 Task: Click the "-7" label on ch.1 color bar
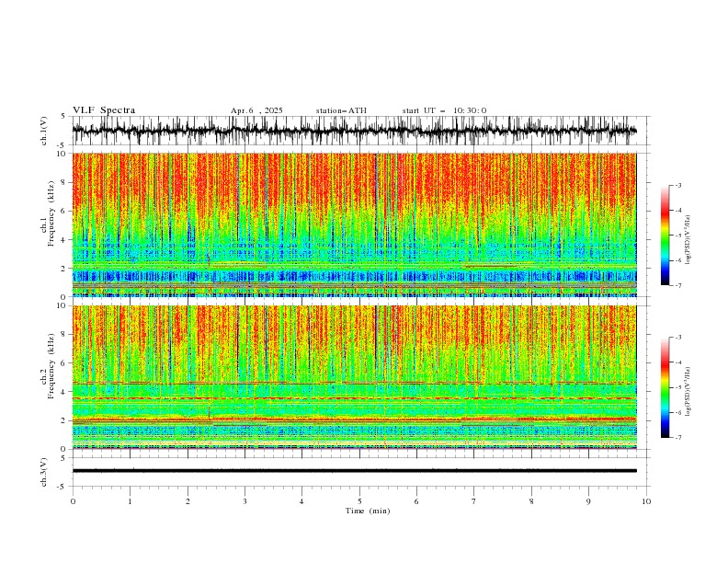click(678, 285)
